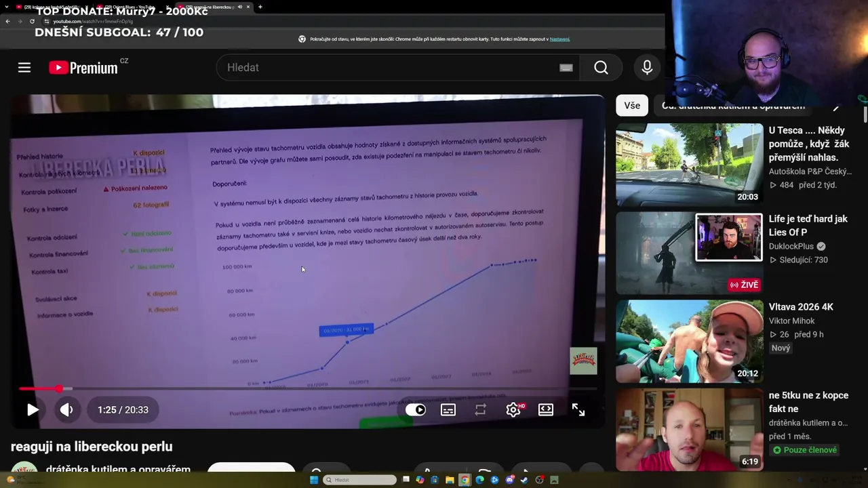Image resolution: width=868 pixels, height=488 pixels.
Task: Mute the video volume
Action: tap(66, 409)
